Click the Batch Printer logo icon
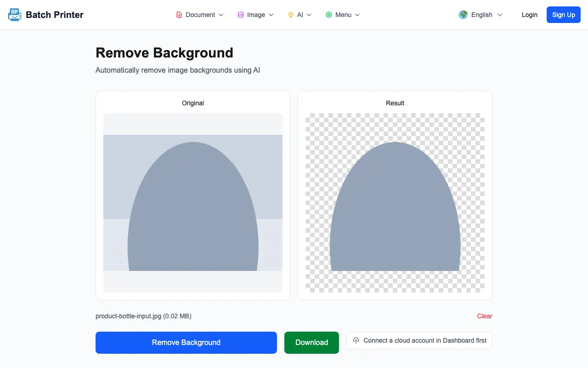This screenshot has height=368, width=588. coord(15,15)
